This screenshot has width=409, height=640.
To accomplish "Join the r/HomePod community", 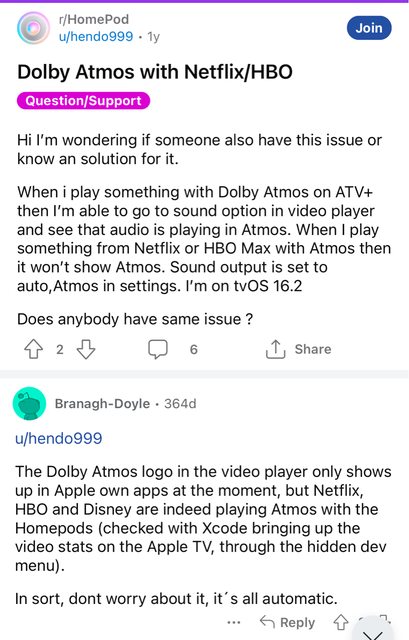I will pyautogui.click(x=369, y=28).
